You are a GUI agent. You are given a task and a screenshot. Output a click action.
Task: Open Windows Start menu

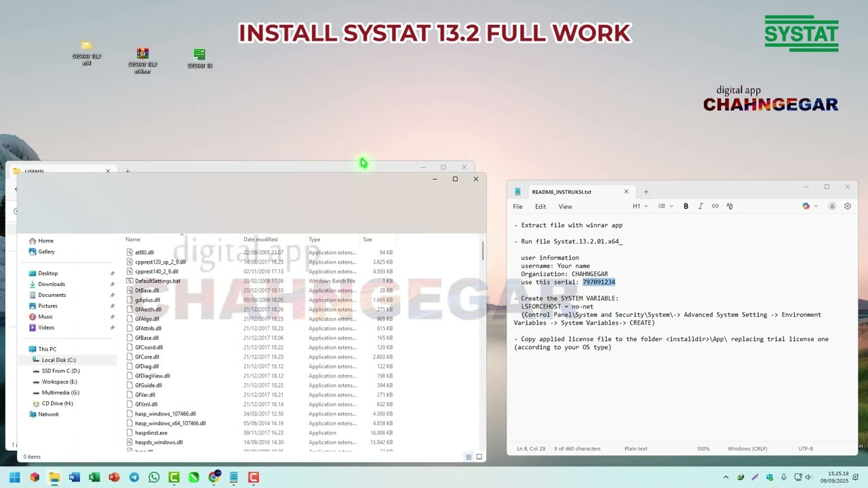coord(14,477)
